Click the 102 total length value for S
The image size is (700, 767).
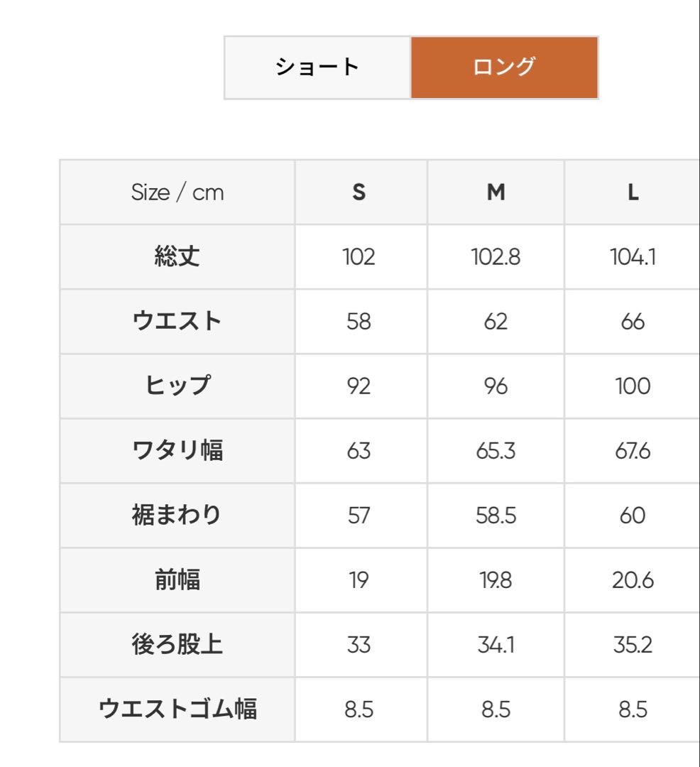click(360, 256)
